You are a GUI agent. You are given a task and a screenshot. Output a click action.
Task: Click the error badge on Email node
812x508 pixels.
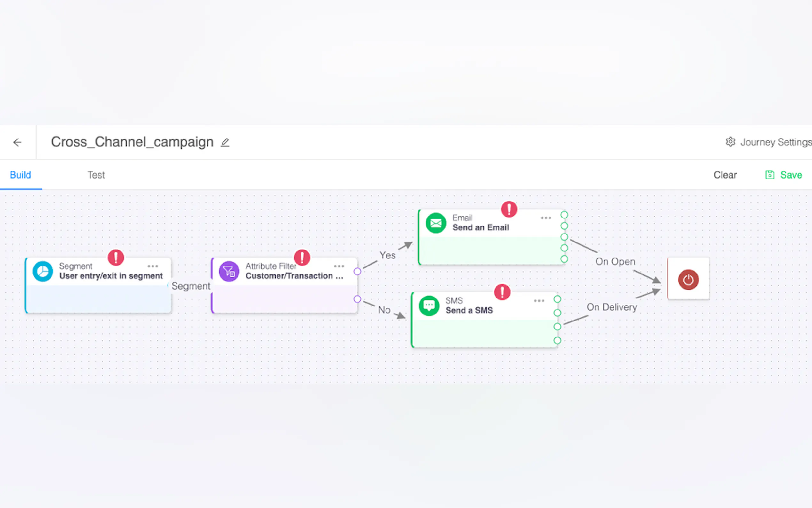509,209
